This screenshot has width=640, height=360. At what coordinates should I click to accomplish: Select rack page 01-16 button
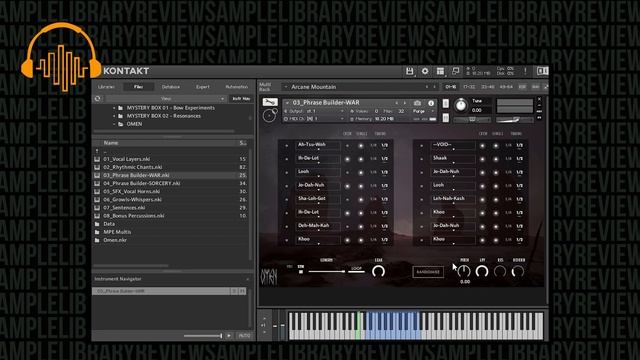[451, 87]
